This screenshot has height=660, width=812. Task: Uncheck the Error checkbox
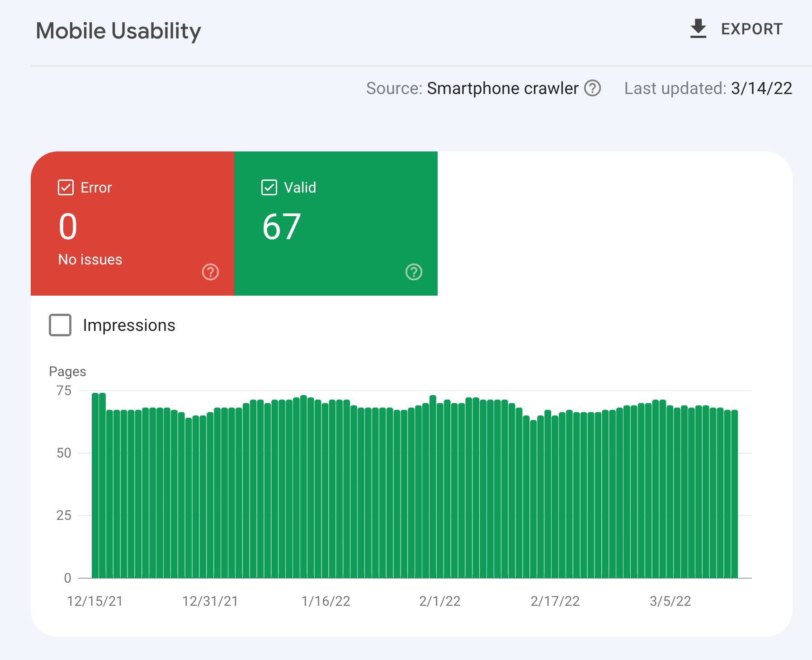click(66, 187)
